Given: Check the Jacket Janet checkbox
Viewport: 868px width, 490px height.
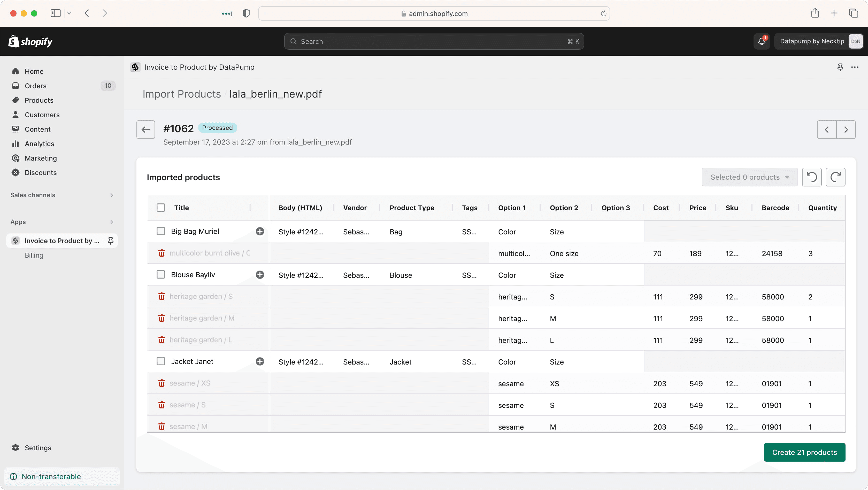Looking at the screenshot, I should coord(161,361).
